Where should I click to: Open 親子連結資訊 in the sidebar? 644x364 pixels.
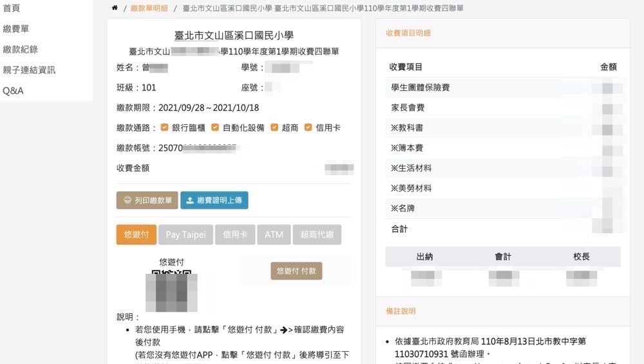(x=29, y=70)
